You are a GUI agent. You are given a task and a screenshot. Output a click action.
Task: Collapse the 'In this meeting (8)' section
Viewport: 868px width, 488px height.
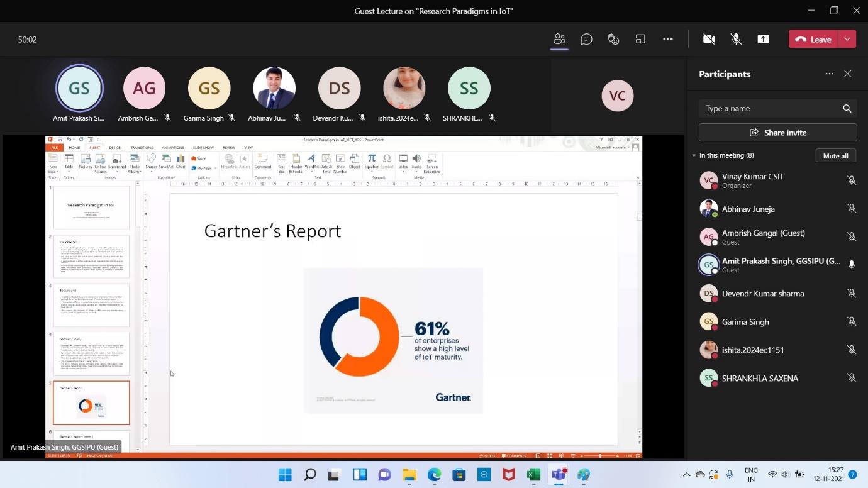click(x=694, y=155)
